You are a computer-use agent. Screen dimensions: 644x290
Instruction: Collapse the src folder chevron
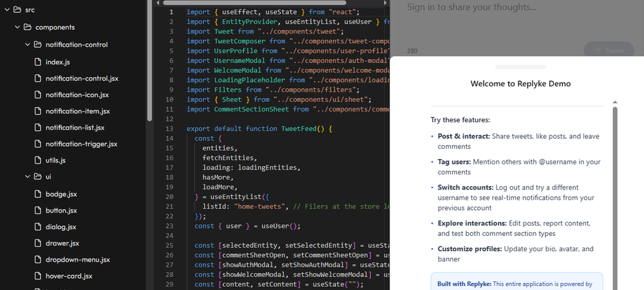coord(6,10)
